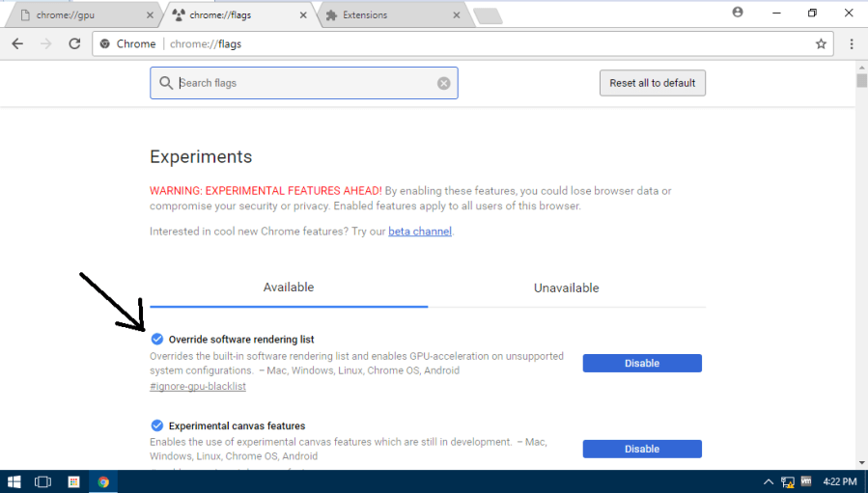Select the Unavailable experiments tab

566,288
